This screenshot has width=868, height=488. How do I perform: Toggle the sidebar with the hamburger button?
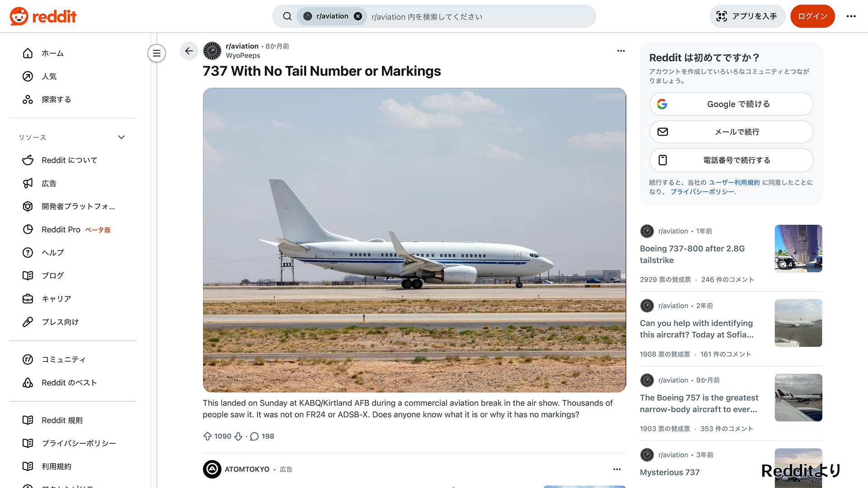click(156, 53)
